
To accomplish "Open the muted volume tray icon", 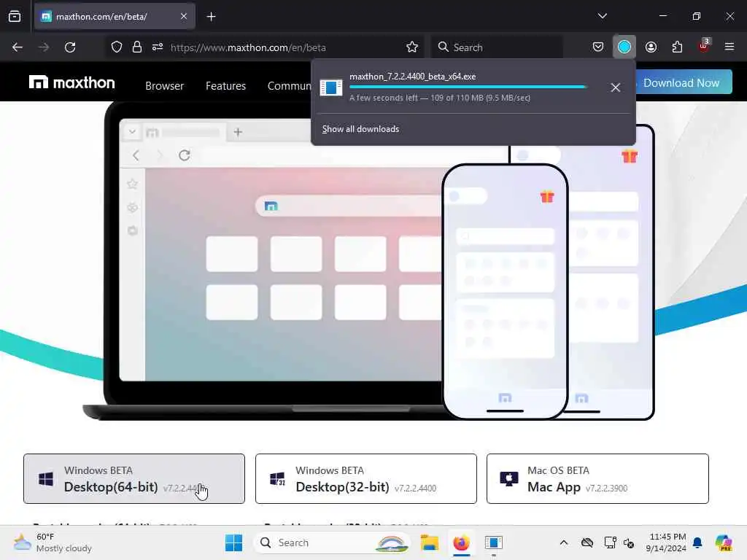I will [629, 542].
